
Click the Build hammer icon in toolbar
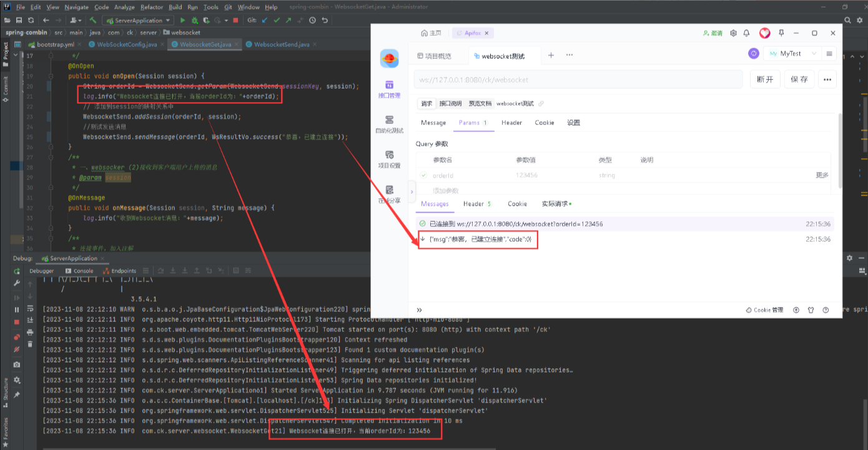(93, 20)
